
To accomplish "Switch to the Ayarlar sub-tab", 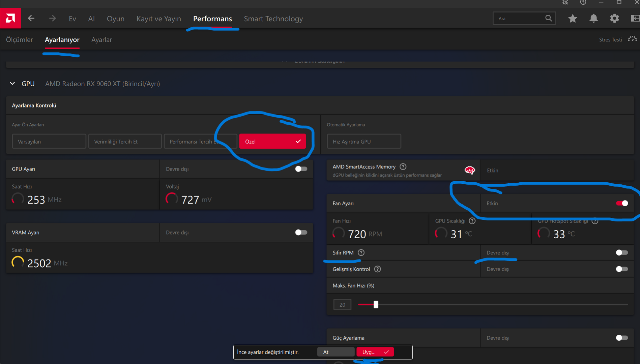I will [101, 39].
